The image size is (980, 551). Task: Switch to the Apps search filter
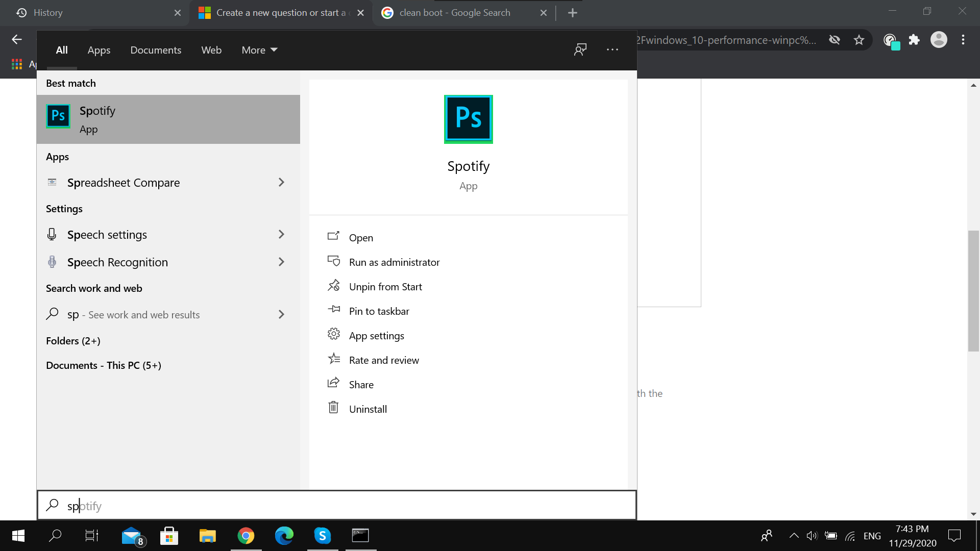tap(99, 50)
